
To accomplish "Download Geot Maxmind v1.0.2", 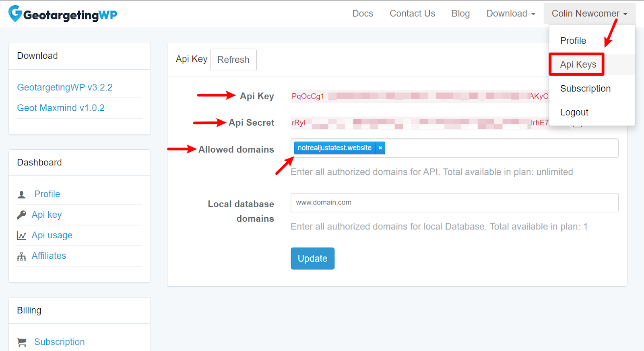I will tap(61, 108).
